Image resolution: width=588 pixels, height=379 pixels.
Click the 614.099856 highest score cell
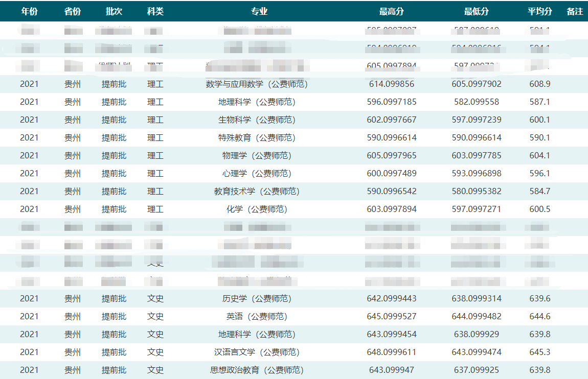[x=392, y=84]
